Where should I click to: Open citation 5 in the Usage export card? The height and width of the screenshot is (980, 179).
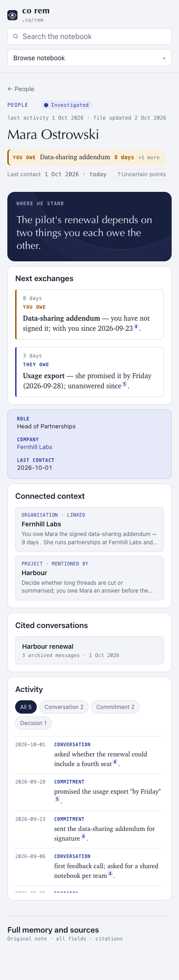pyautogui.click(x=124, y=385)
